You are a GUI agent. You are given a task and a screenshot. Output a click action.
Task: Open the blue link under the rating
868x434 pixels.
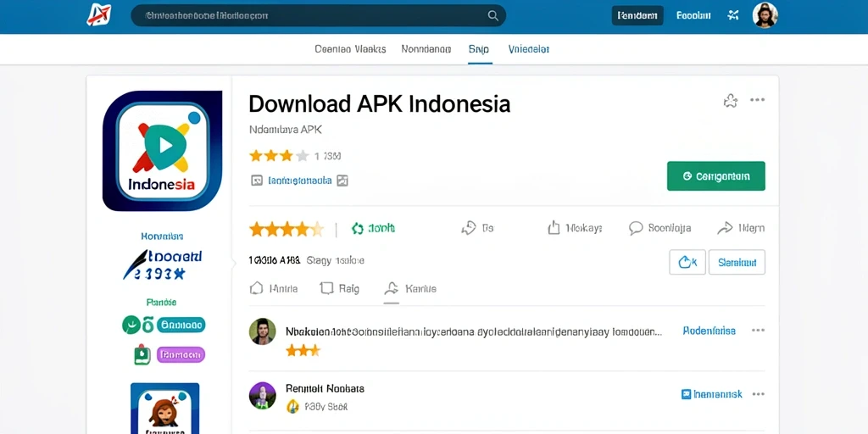pyautogui.click(x=299, y=181)
